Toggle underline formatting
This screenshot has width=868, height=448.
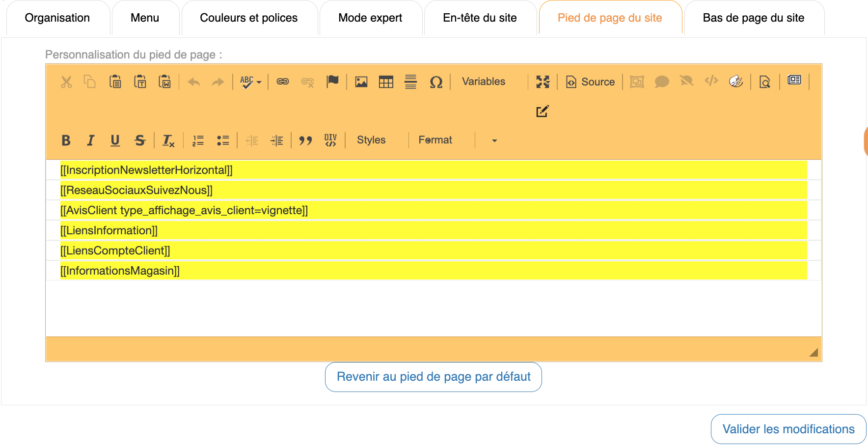[115, 140]
